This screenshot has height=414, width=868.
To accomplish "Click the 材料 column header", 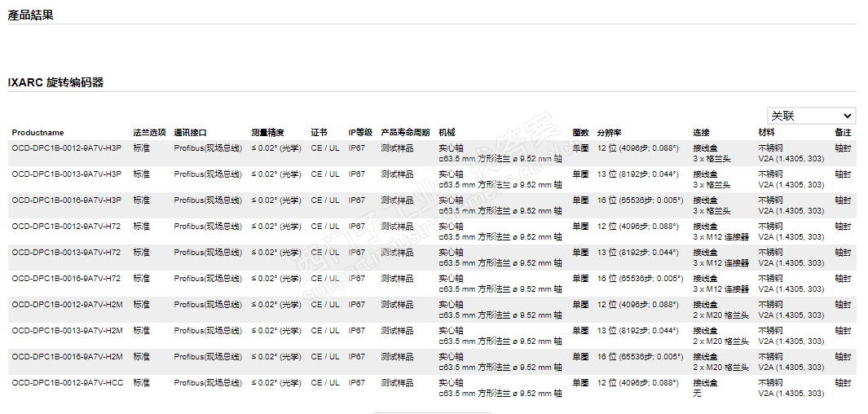I will point(766,133).
